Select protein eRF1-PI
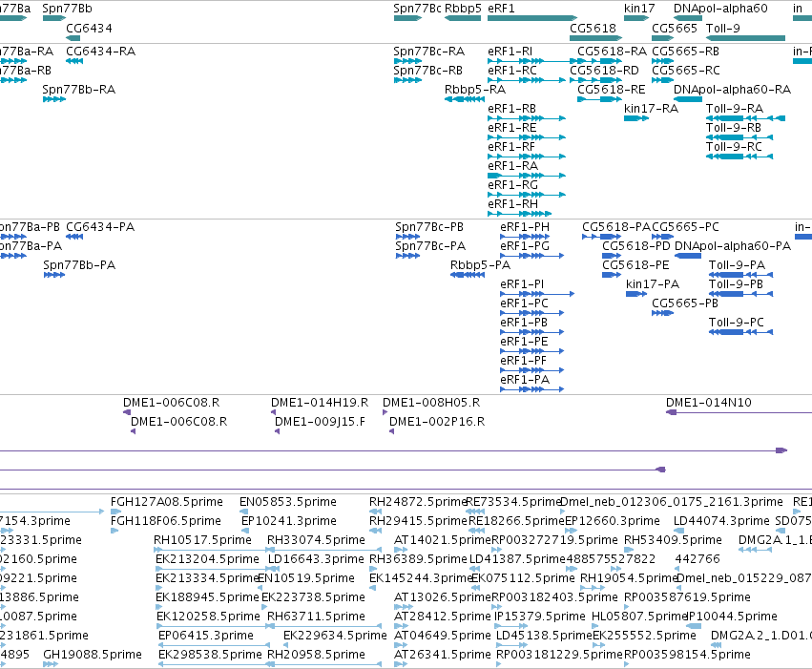Image resolution: width=812 pixels, height=669 pixels. (522, 284)
